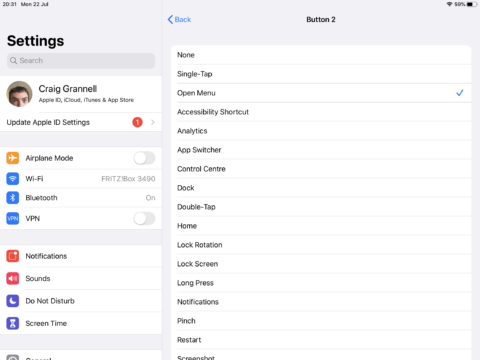The width and height of the screenshot is (480, 360).
Task: Go back using the Back button
Action: click(x=179, y=19)
